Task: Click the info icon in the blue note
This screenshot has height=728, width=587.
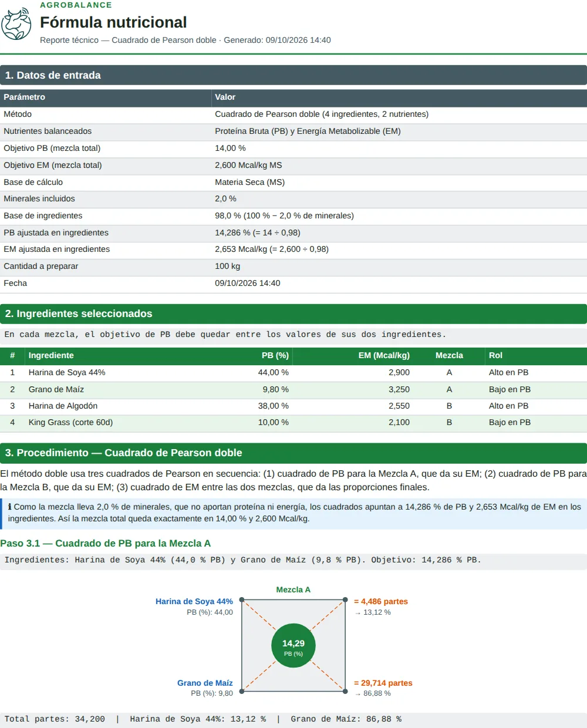Action: (10, 507)
